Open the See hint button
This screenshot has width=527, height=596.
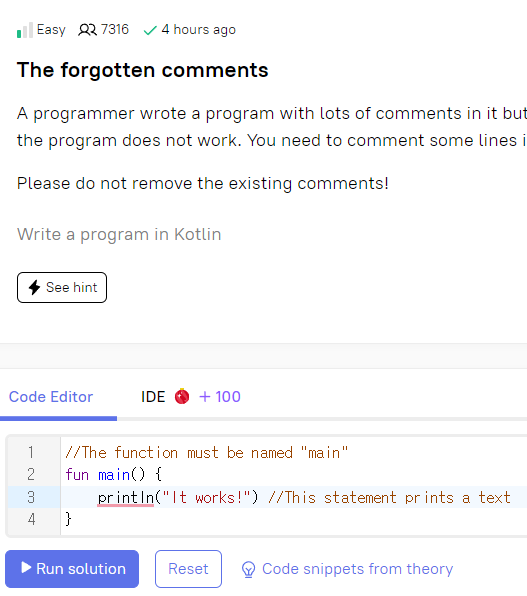(x=62, y=287)
